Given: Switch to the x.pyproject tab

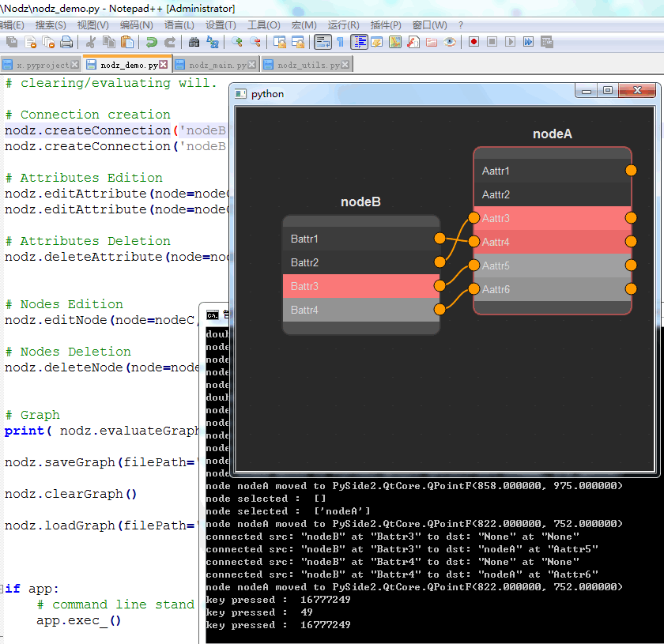Looking at the screenshot, I should [40, 65].
